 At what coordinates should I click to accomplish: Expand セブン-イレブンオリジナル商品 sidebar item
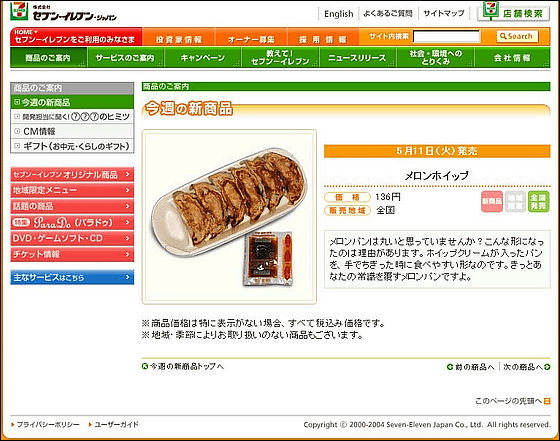tap(72, 175)
